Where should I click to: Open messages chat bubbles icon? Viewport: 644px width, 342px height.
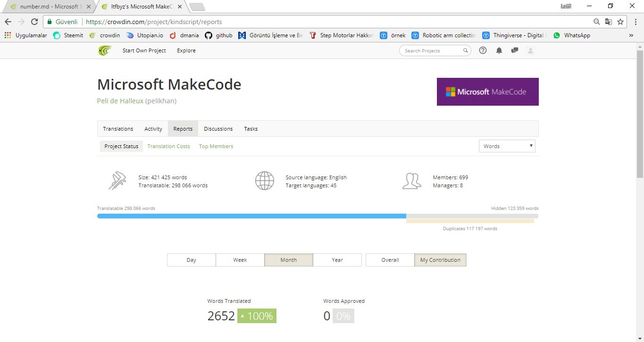(515, 50)
